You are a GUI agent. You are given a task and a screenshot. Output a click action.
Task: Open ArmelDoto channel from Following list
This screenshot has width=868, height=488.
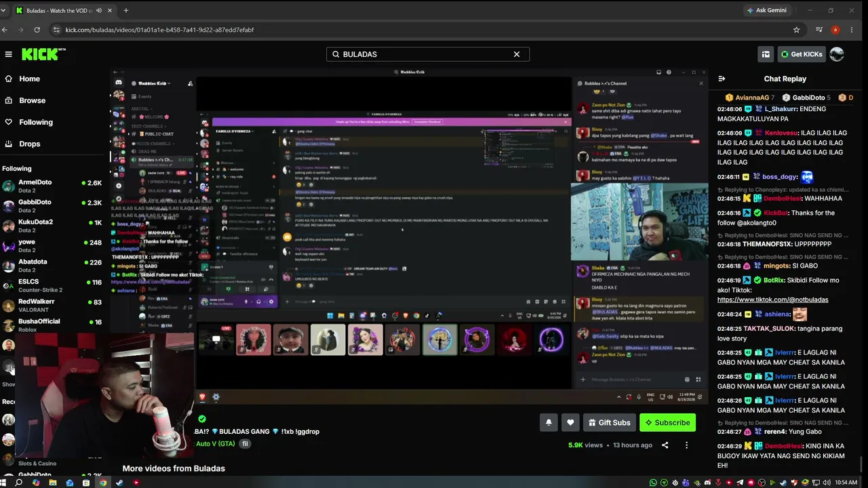[52, 186]
